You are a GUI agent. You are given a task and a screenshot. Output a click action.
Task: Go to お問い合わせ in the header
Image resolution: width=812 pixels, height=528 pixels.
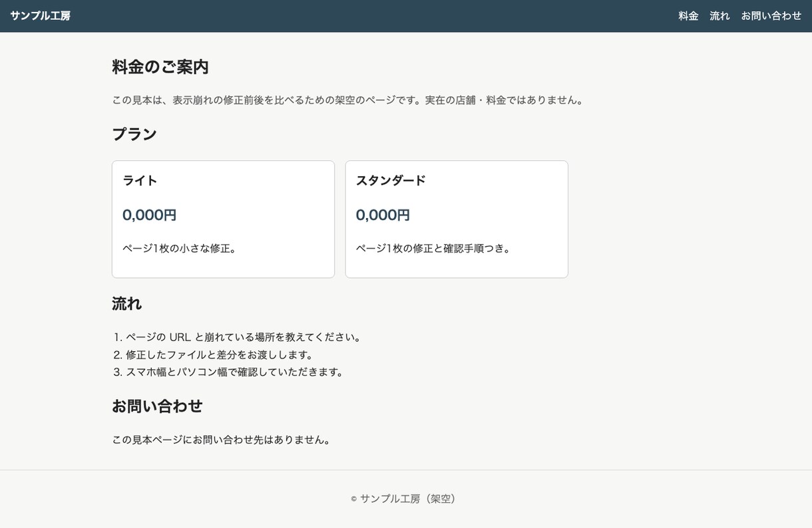pyautogui.click(x=771, y=16)
